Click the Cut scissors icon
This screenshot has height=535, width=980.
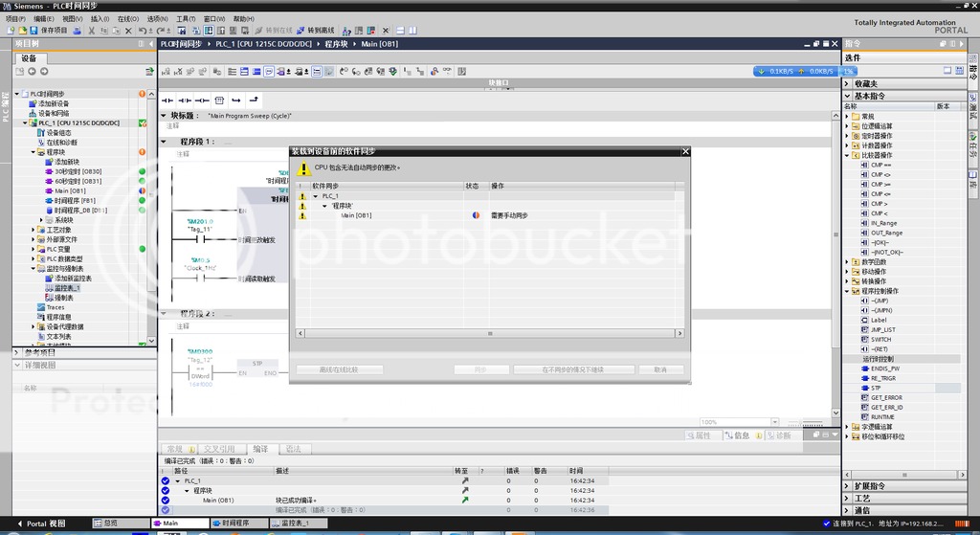click(x=91, y=31)
